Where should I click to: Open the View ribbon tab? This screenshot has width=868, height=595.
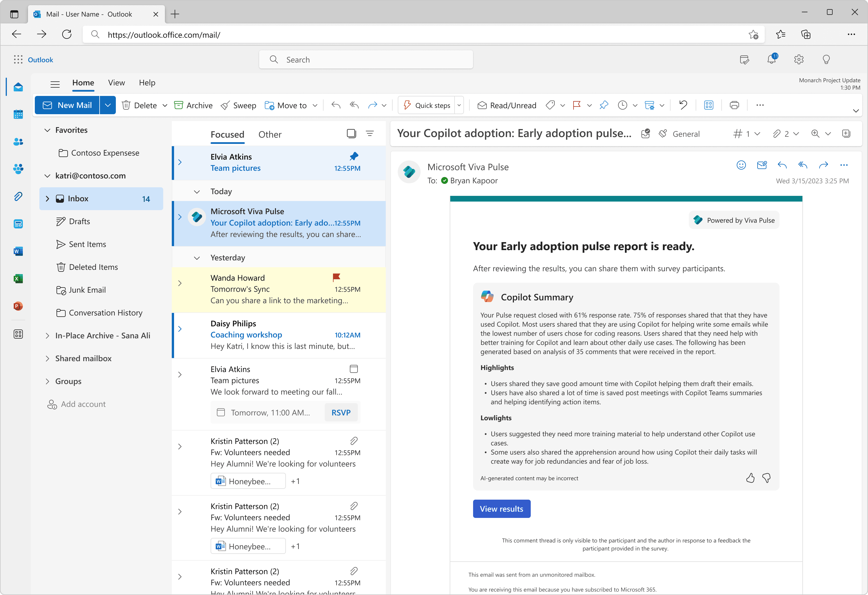(116, 83)
